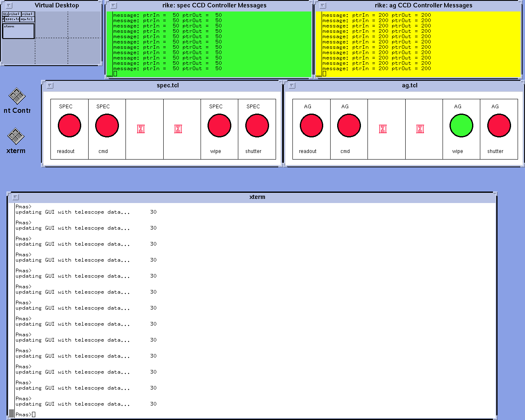Click the xterm Pmas> command prompt
Screen dimensions: 525x420
[x=34, y=414]
